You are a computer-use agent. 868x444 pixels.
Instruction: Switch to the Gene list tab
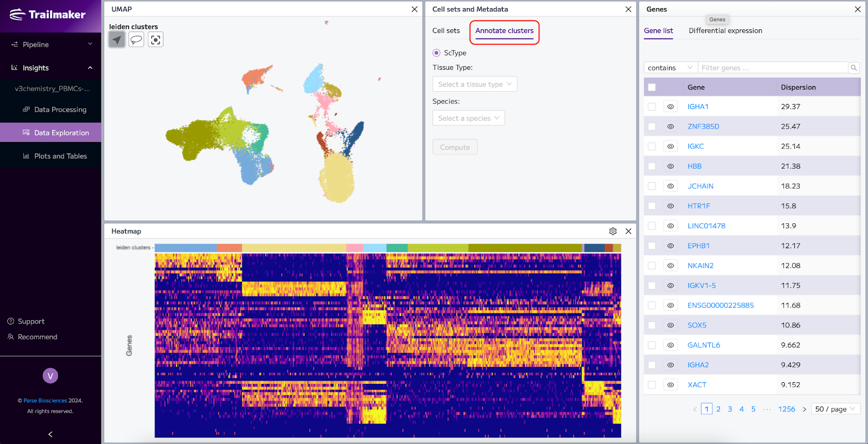[x=659, y=31]
